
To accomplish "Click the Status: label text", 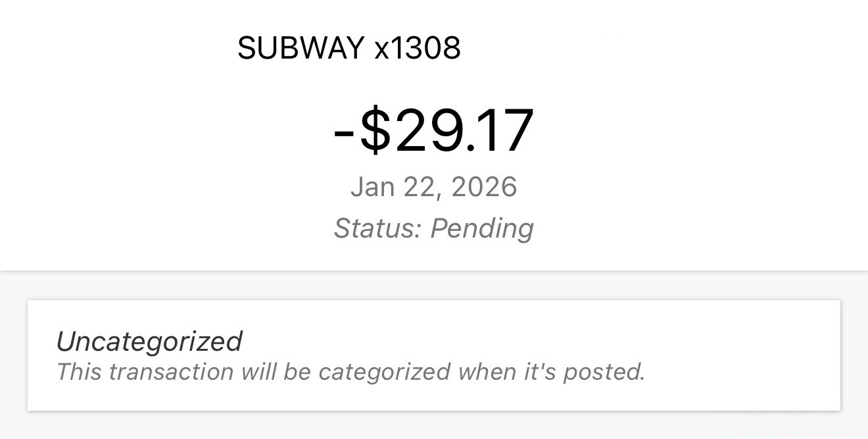I will point(377,228).
